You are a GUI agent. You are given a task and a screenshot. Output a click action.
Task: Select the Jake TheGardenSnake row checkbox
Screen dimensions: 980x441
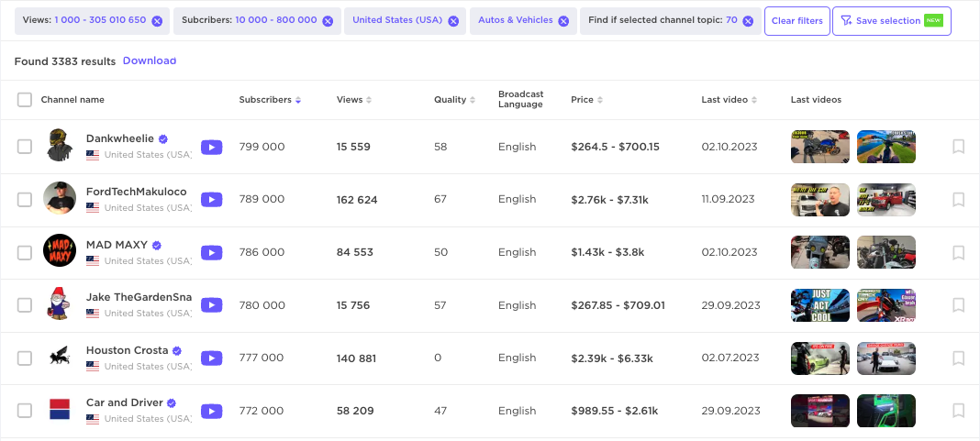point(25,305)
